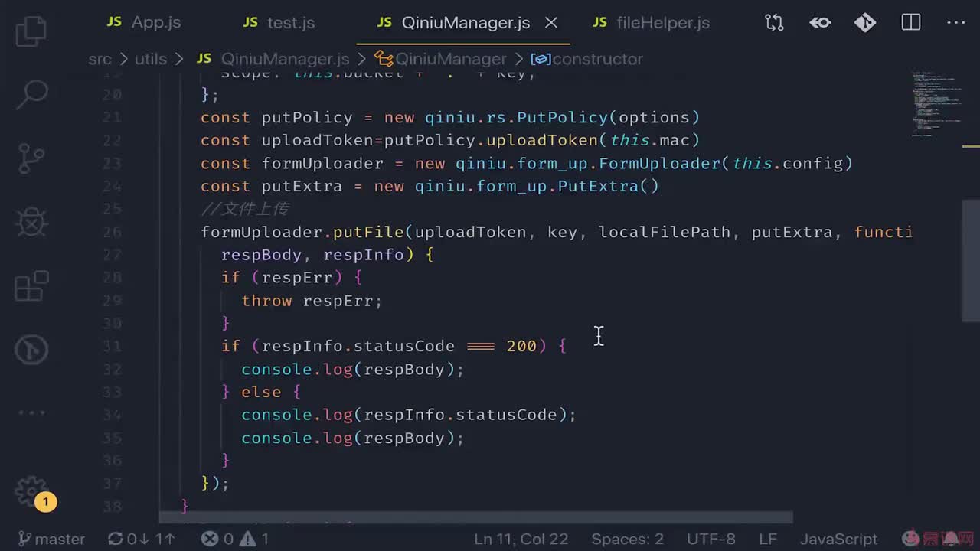Click the minimap code preview

coord(936,104)
